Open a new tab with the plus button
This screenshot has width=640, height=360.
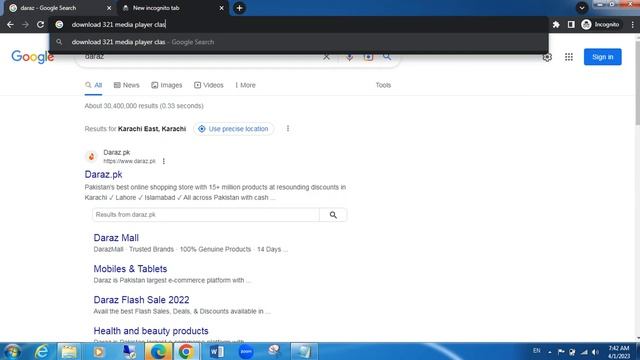[240, 8]
